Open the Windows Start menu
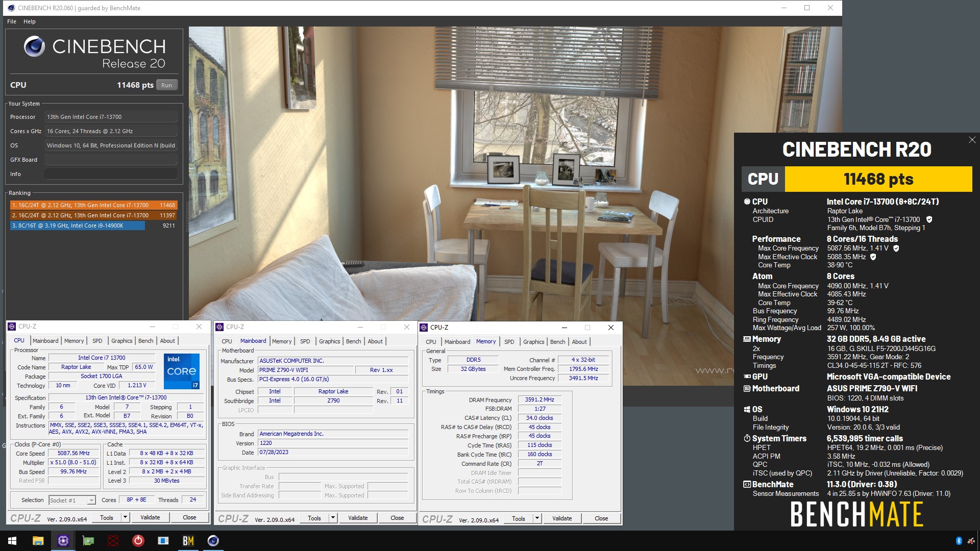Image resolution: width=980 pixels, height=551 pixels. coord(12,541)
